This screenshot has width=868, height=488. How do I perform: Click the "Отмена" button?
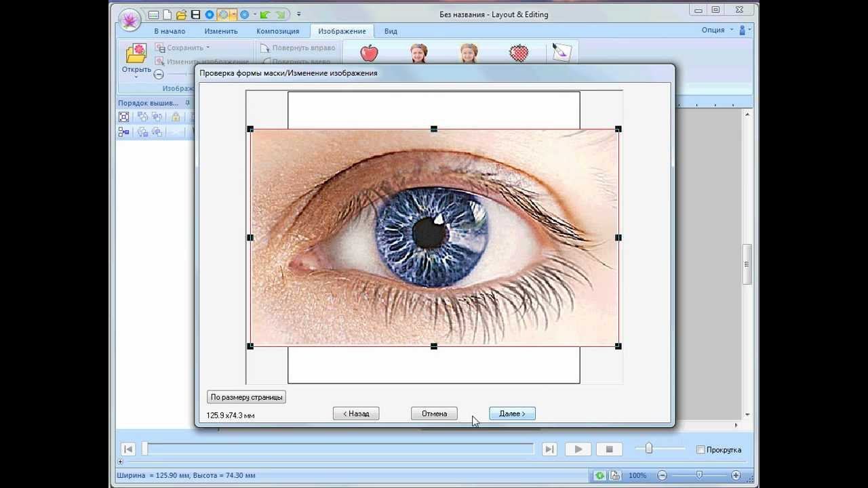[x=434, y=413]
